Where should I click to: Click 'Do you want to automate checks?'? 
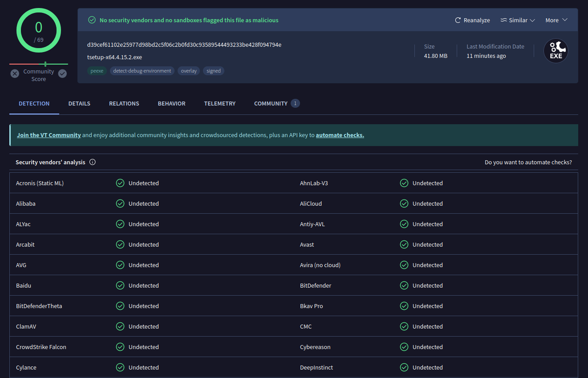point(528,162)
